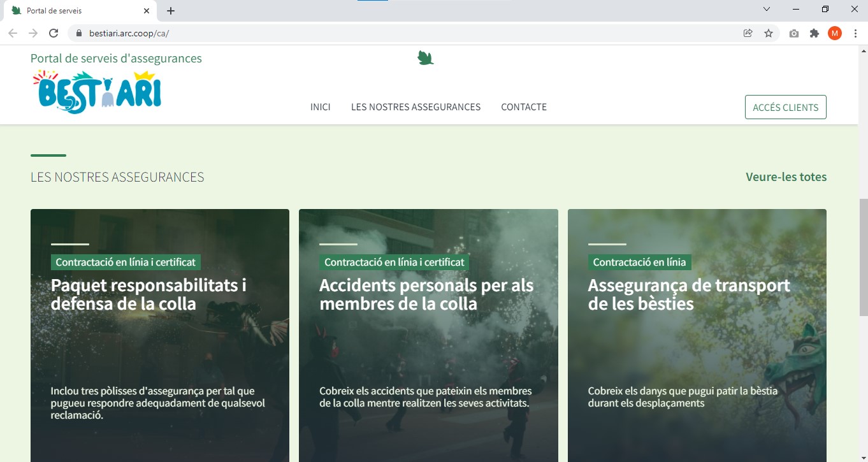Open the share page icon

(x=748, y=33)
